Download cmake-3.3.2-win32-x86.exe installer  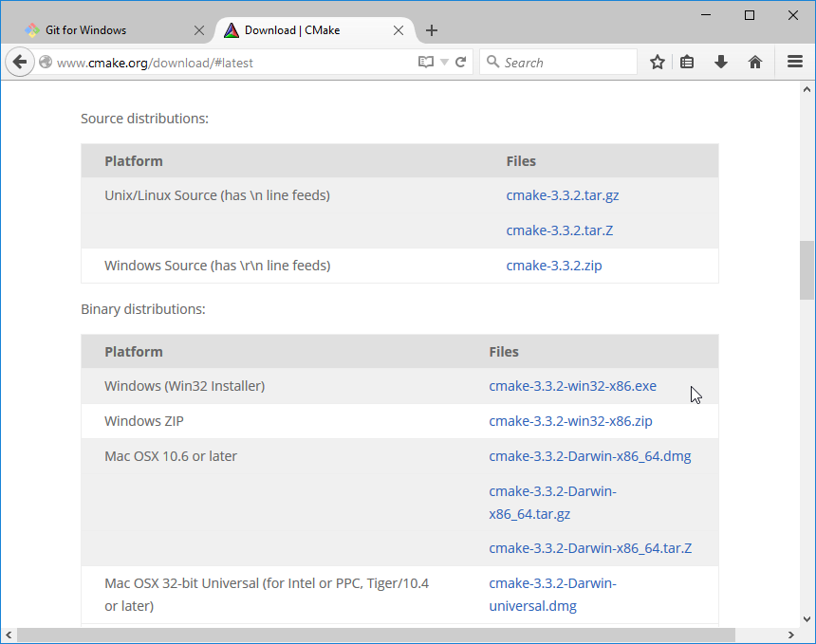point(572,386)
